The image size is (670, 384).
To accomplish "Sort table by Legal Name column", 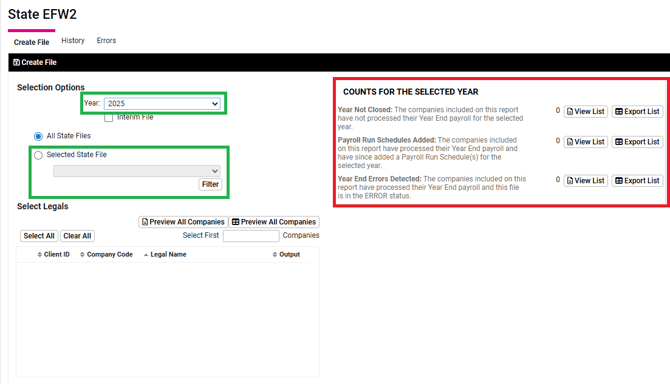I will click(x=165, y=255).
